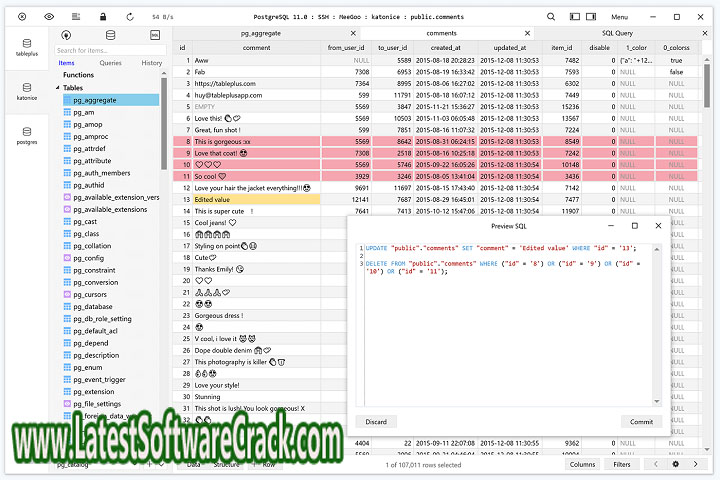Select the 'https://tableplus.com' comment cell
The width and height of the screenshot is (720, 480).
click(256, 84)
